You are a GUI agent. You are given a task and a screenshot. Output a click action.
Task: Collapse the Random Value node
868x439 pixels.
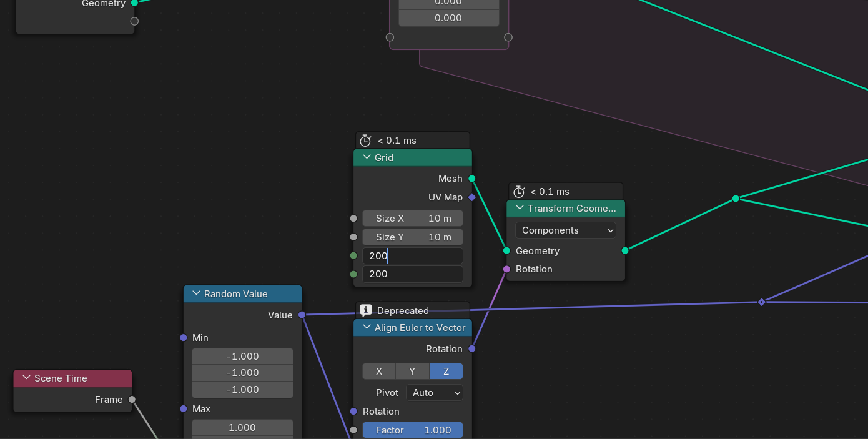pos(196,293)
